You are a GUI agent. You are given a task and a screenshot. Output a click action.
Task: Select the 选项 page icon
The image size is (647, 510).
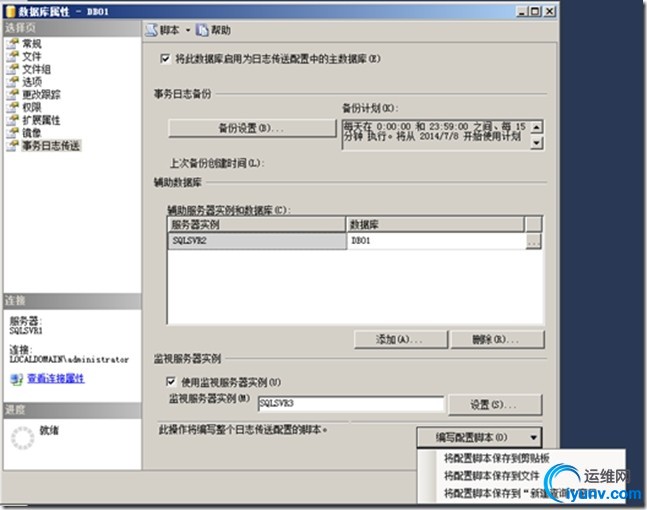click(13, 82)
